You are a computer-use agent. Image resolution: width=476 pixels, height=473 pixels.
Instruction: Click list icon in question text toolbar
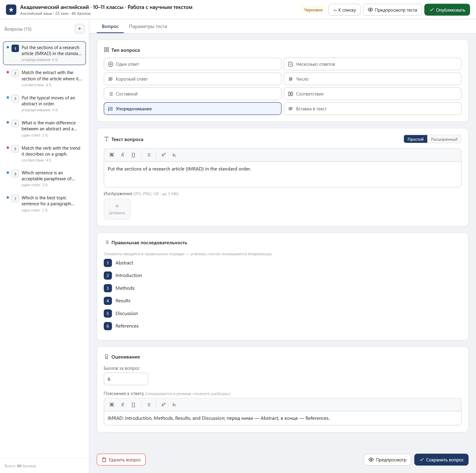[149, 155]
